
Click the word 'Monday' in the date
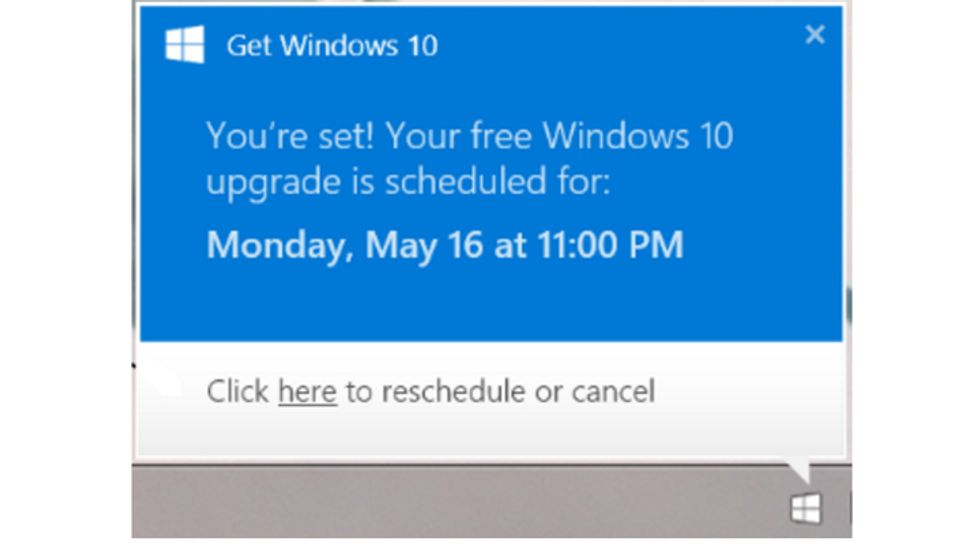(280, 245)
